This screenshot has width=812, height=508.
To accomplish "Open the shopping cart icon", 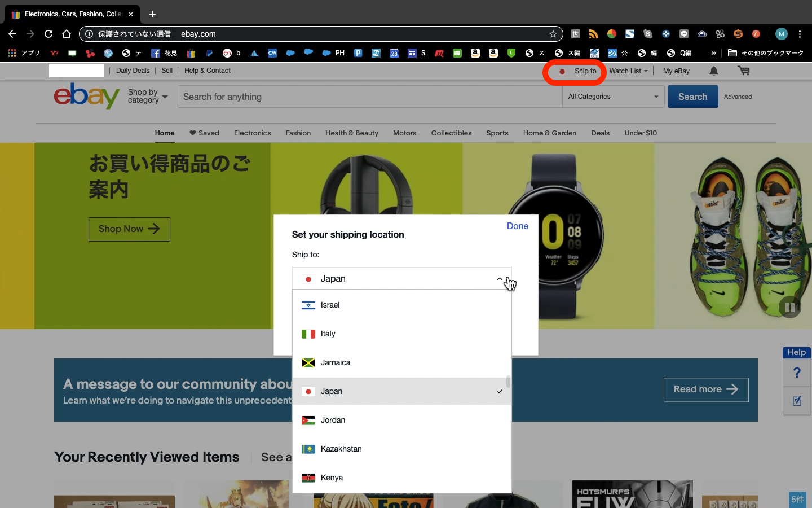I will (743, 71).
